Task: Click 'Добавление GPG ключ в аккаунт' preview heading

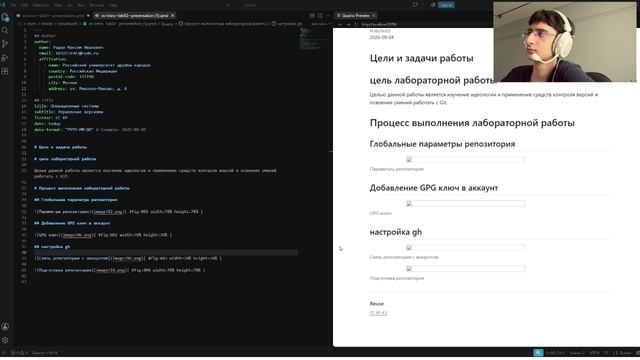Action: coord(433,188)
